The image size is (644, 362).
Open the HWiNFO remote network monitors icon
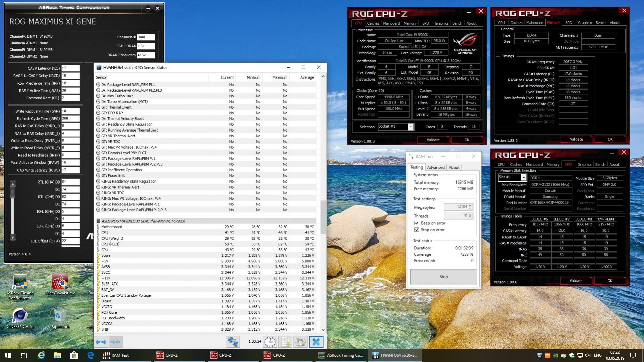(233, 342)
